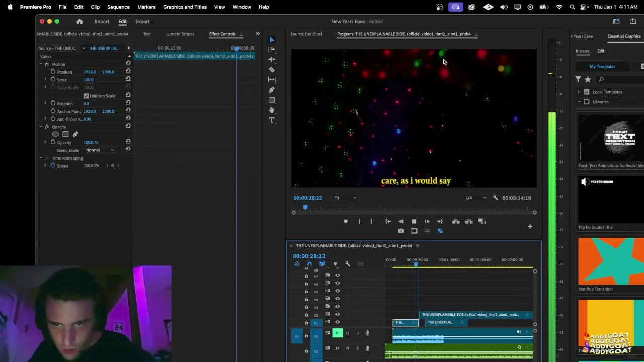Select the Razor tool
Image resolution: width=644 pixels, height=362 pixels.
(272, 70)
